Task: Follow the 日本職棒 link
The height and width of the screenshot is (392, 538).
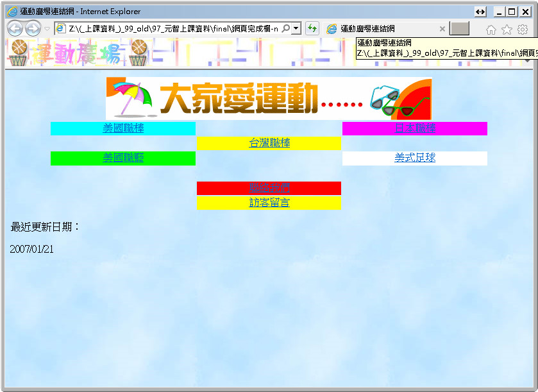Action: [415, 128]
